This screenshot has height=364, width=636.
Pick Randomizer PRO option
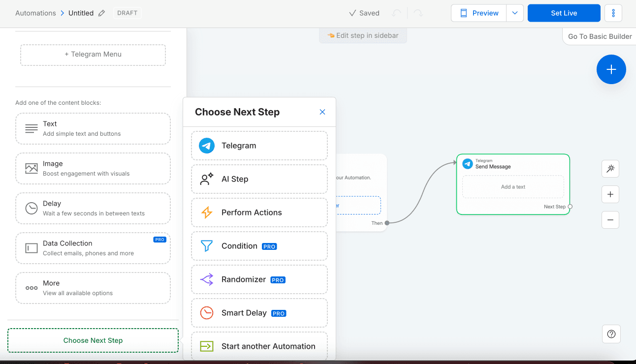pos(259,279)
